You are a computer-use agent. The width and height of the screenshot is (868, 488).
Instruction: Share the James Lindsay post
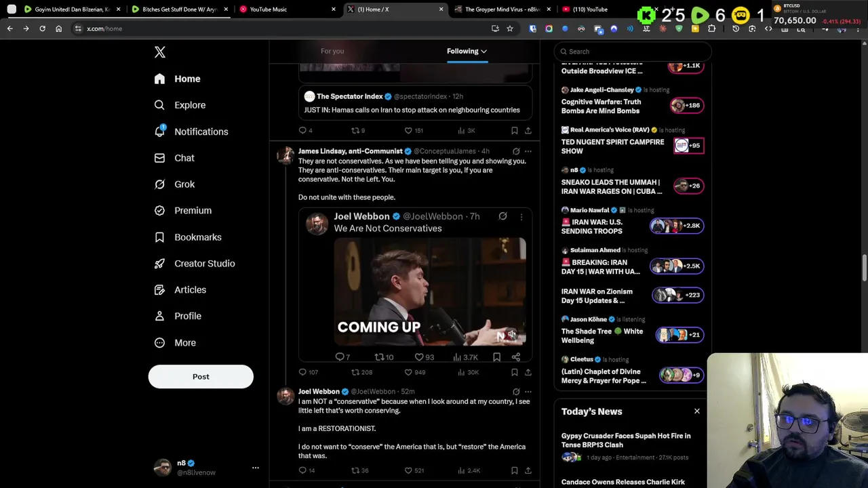tap(528, 372)
